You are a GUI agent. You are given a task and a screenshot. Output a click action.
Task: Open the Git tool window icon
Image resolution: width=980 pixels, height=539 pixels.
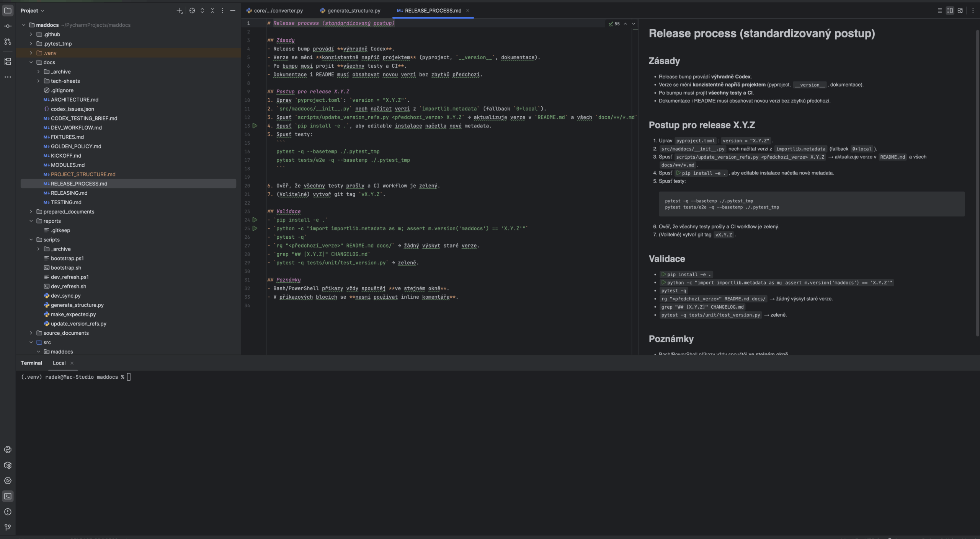(8, 527)
